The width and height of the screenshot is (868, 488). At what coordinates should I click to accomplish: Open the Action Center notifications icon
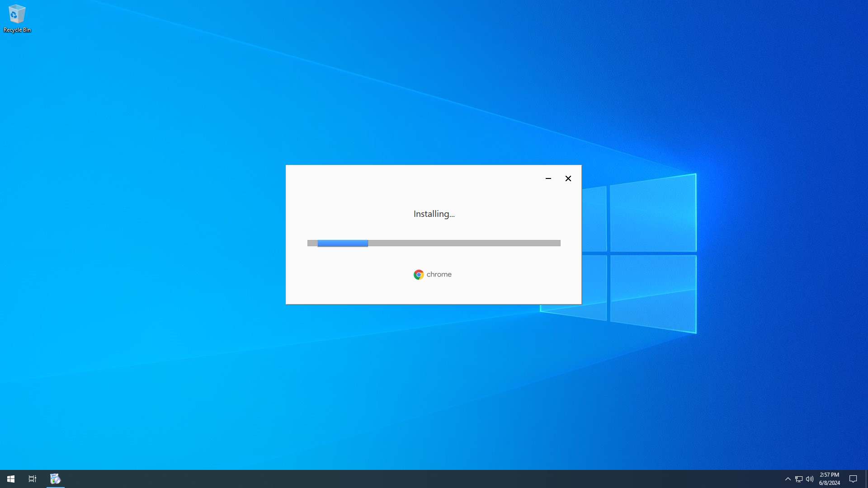tap(854, 479)
